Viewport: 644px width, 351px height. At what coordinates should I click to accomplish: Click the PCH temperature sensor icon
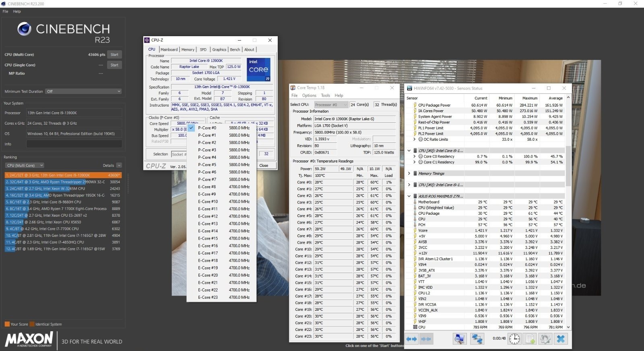pos(415,225)
